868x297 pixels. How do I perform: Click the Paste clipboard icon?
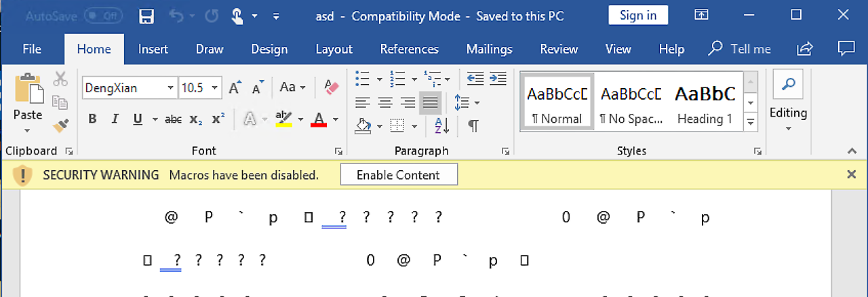pyautogui.click(x=28, y=89)
